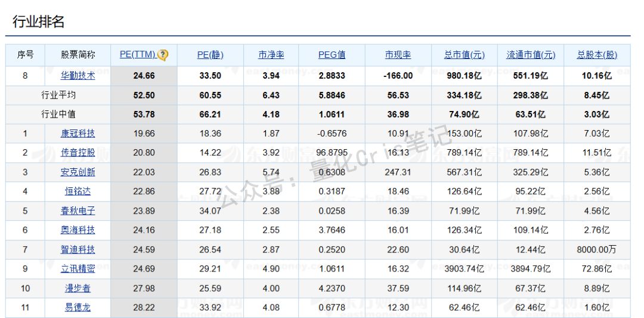The image size is (644, 318).
Task: Select 恒铭达 PE(TTM) value 22.86
Action: click(144, 192)
